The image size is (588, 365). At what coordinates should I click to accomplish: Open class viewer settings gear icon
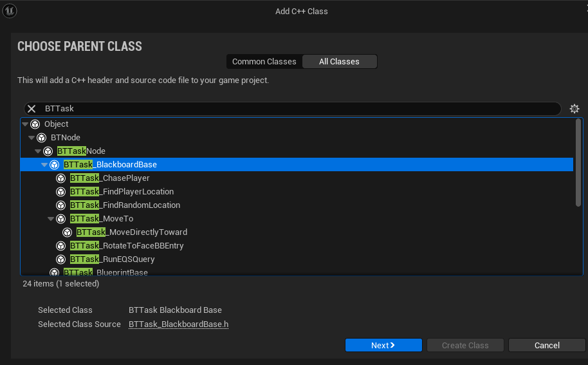(574, 109)
